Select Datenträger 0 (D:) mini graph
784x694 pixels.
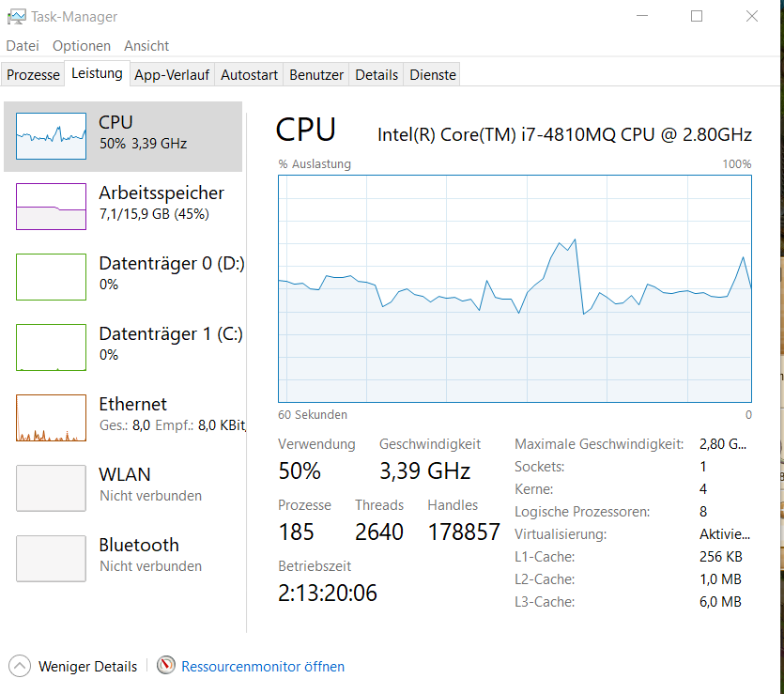click(x=51, y=277)
